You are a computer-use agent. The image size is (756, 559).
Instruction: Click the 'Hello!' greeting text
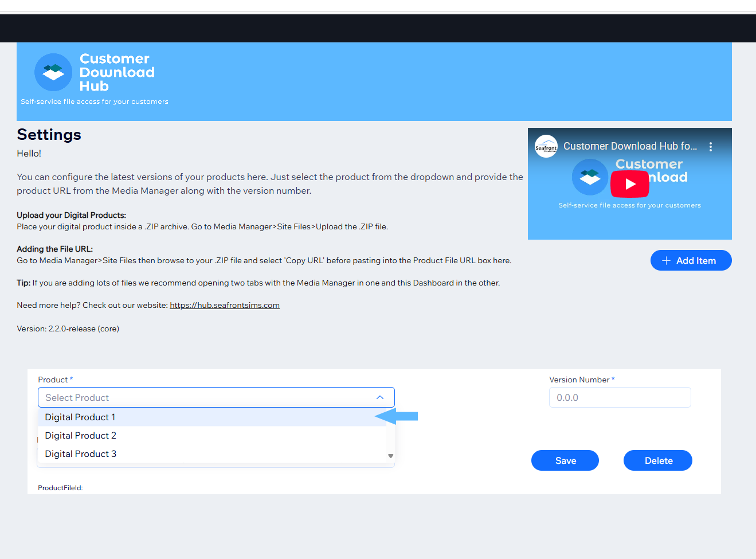pos(29,153)
